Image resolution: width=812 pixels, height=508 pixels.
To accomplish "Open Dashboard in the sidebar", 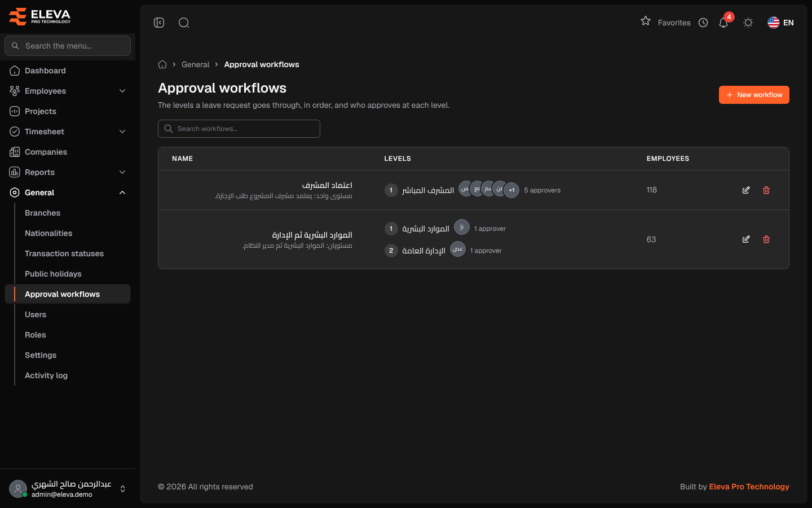I will click(x=68, y=71).
